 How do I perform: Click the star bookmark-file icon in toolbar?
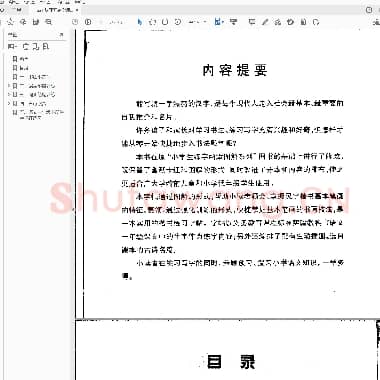[11, 22]
